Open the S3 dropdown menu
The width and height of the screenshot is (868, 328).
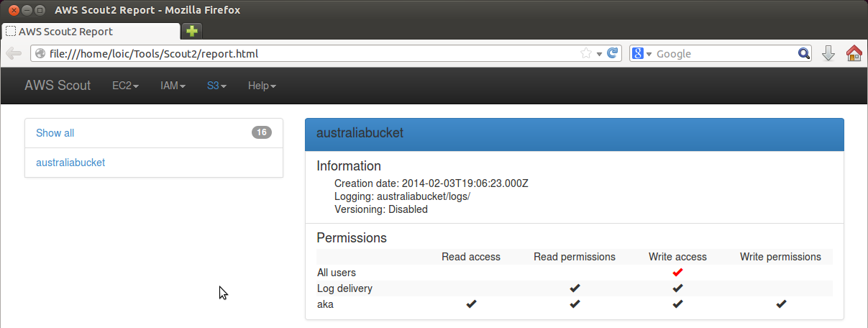pos(216,86)
